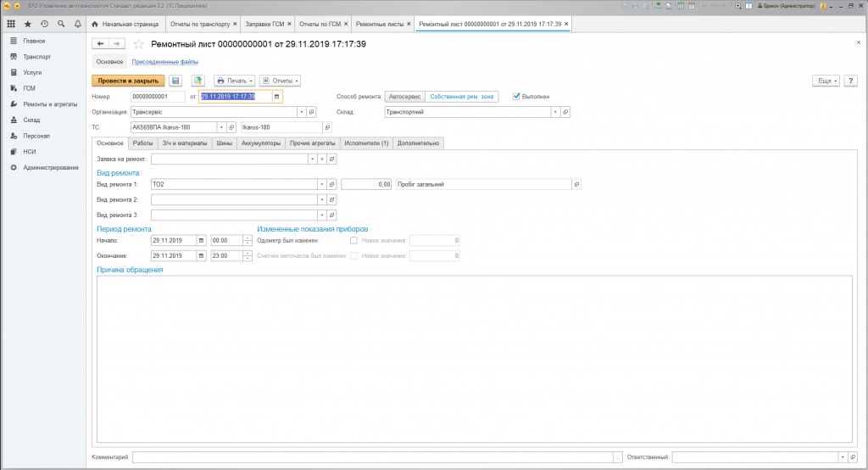Expand the Организация dropdown
Screen dimensions: 868x470
click(x=302, y=112)
